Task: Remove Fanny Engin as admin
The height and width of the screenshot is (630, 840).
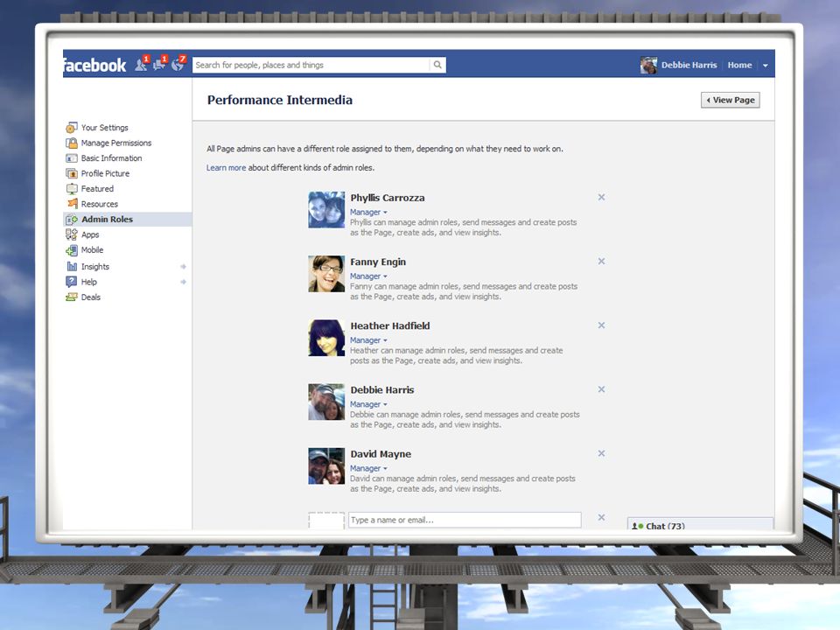Action: [602, 262]
